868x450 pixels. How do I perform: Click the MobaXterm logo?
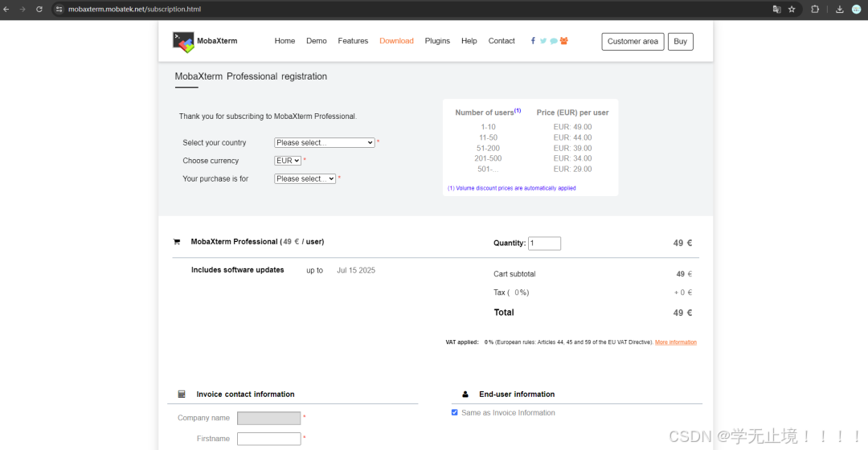click(x=183, y=42)
